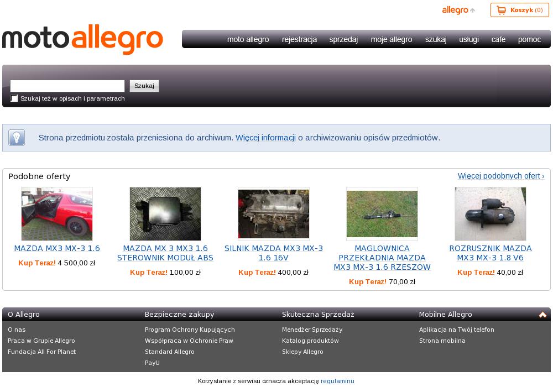Focus the search text field
Image resolution: width=553 pixels, height=392 pixels.
click(67, 86)
